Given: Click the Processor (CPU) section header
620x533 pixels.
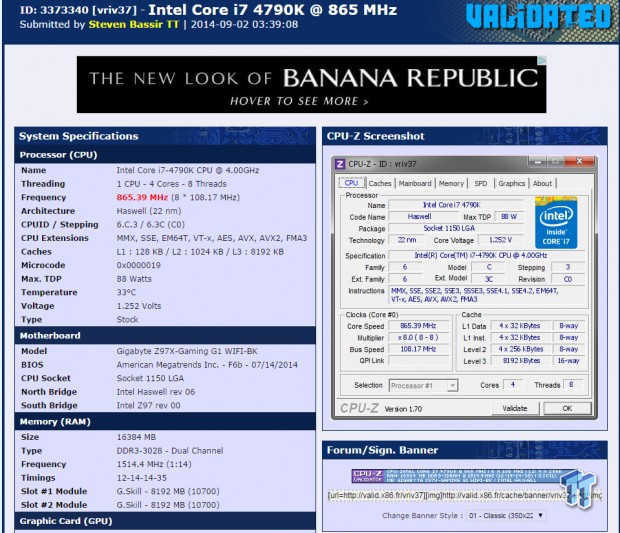Looking at the screenshot, I should [x=165, y=155].
